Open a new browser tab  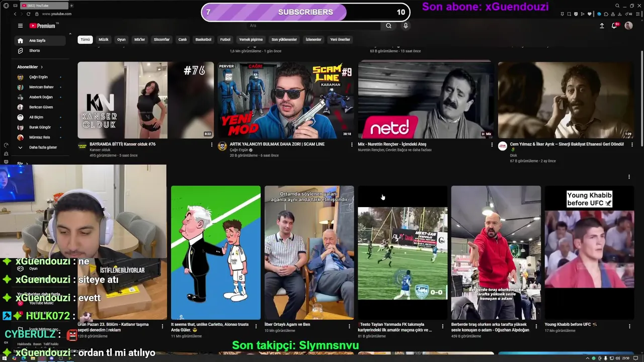click(71, 6)
